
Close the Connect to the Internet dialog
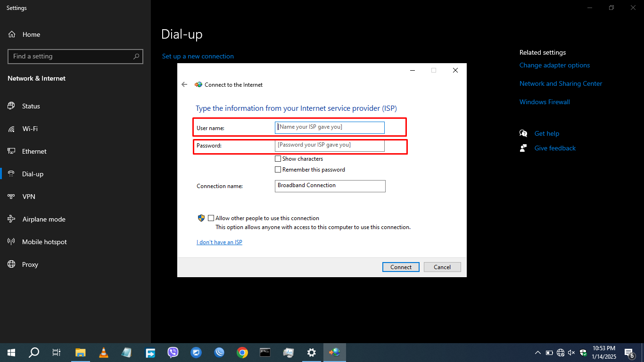455,70
